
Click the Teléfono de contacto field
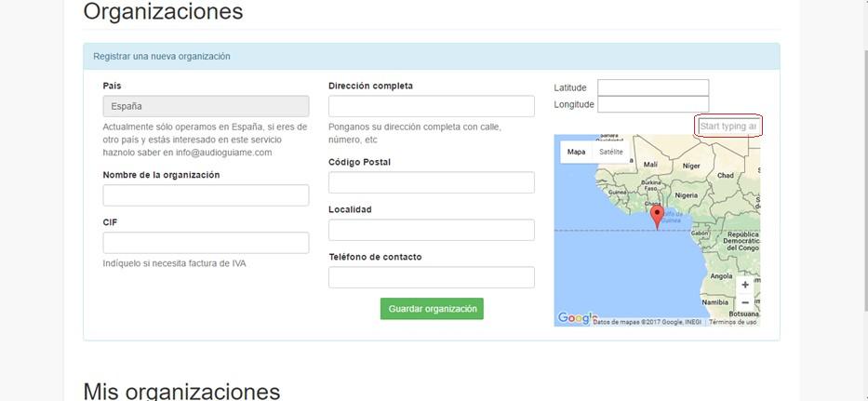[x=431, y=277]
